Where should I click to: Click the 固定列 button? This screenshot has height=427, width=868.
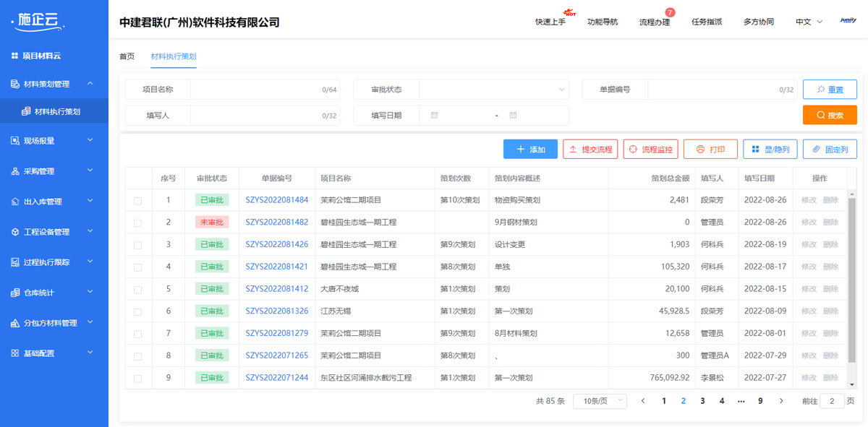(x=830, y=150)
